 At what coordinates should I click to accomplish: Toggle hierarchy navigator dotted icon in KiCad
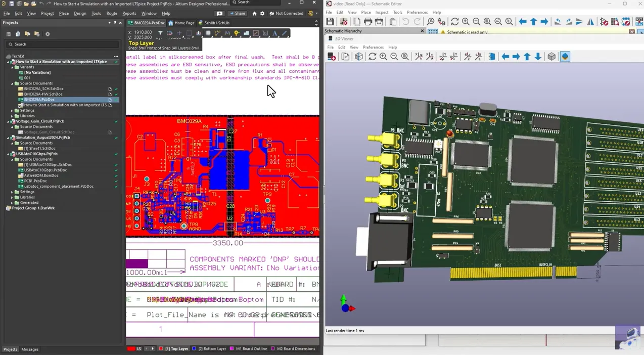(433, 31)
